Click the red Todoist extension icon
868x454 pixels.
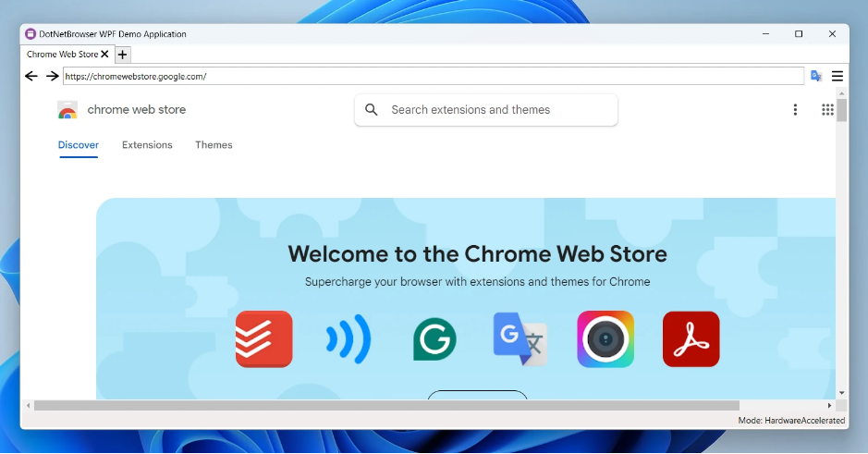click(264, 338)
